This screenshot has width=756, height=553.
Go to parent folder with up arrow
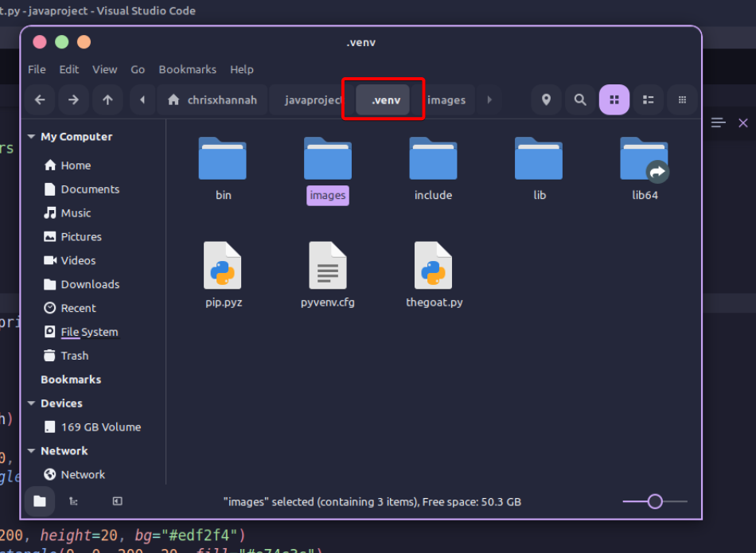107,99
